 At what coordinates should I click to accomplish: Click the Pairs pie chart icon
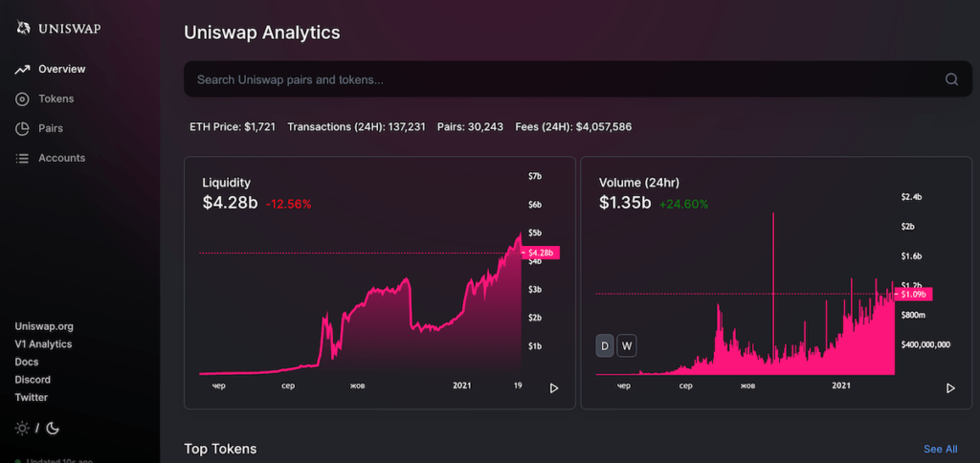point(22,128)
